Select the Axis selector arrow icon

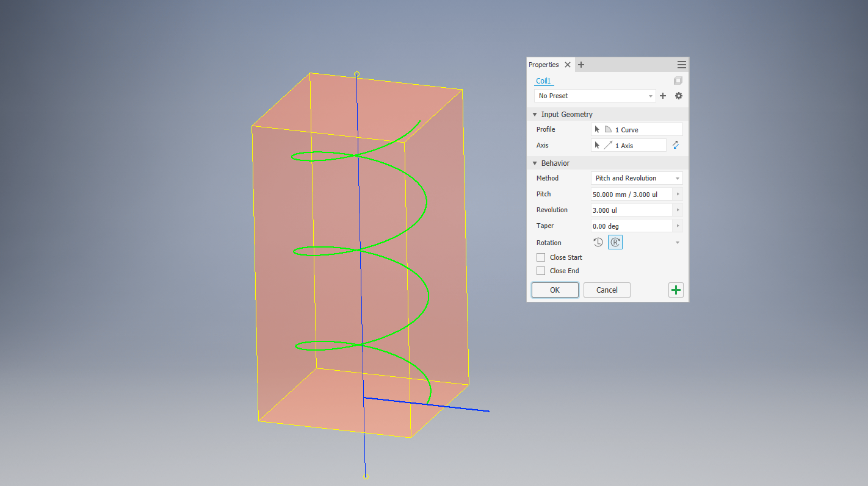coord(596,145)
